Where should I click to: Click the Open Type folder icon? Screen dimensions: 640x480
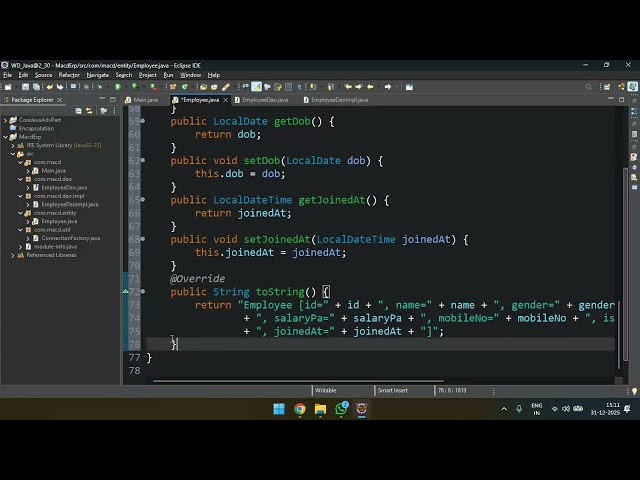[203, 87]
